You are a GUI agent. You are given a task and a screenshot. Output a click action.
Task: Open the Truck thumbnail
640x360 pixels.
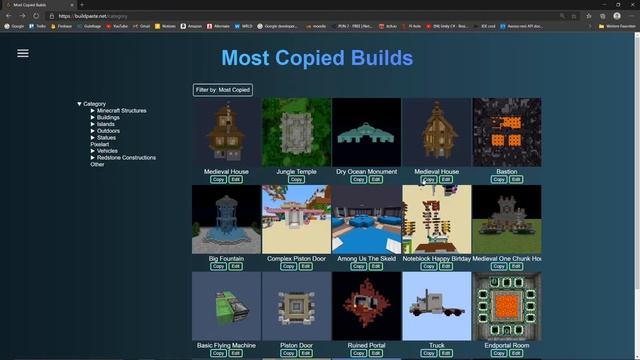click(x=437, y=306)
